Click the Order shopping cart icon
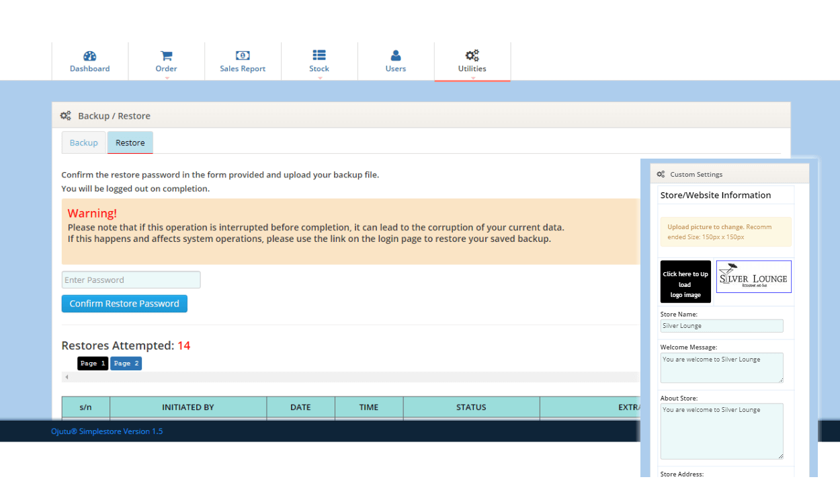The width and height of the screenshot is (840, 504). click(166, 56)
